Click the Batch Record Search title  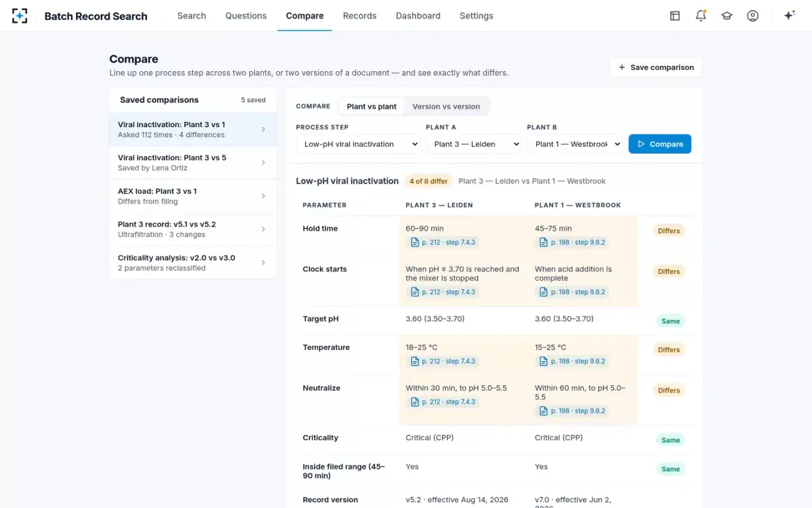pyautogui.click(x=96, y=17)
